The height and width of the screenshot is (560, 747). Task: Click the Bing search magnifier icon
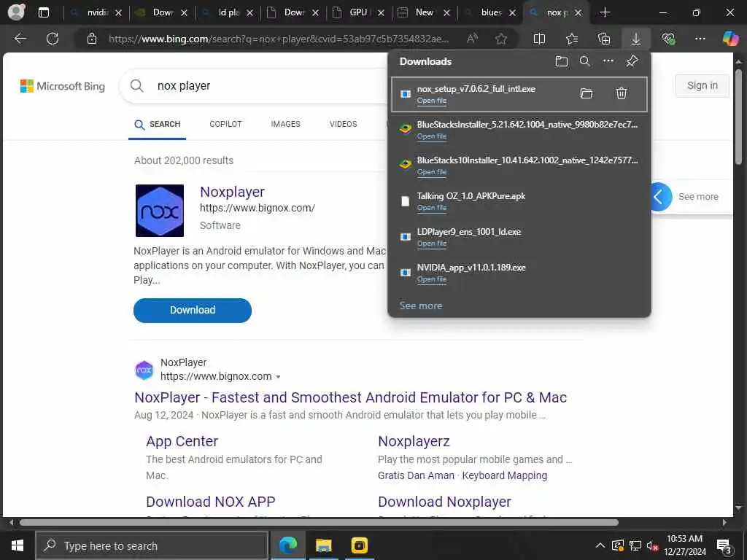click(x=136, y=86)
